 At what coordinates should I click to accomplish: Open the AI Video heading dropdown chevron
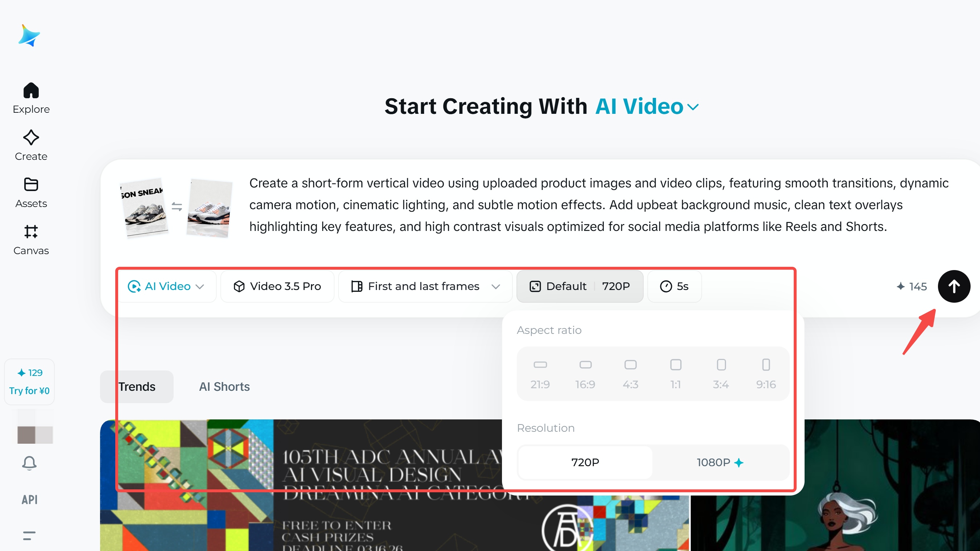694,107
